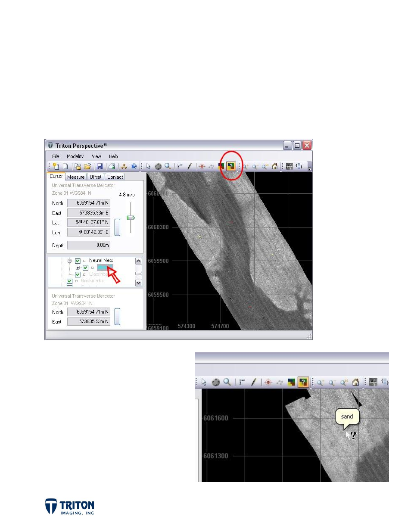411x532 pixels.
Task: Collapse the Neural Nets tree node
Action: click(x=69, y=261)
